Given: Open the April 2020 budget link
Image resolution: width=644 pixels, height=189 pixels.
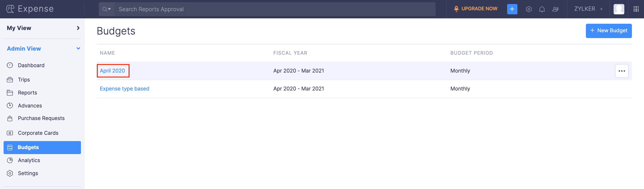Looking at the screenshot, I should (112, 71).
